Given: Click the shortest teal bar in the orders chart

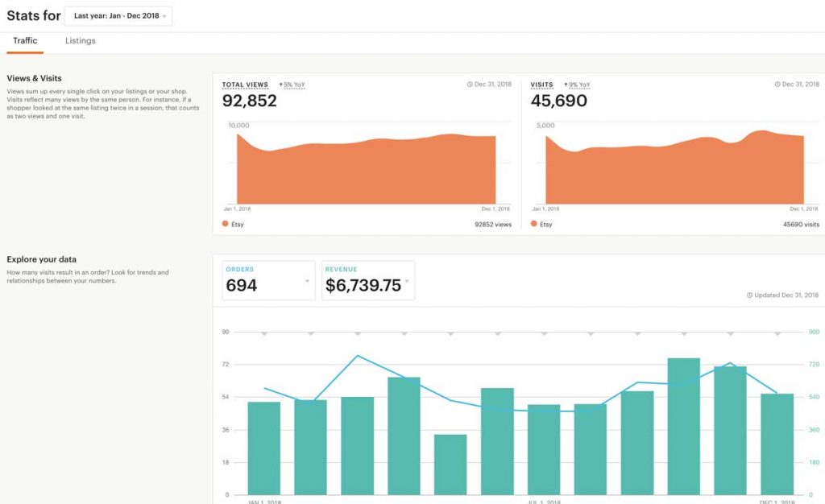Looking at the screenshot, I should (450, 465).
